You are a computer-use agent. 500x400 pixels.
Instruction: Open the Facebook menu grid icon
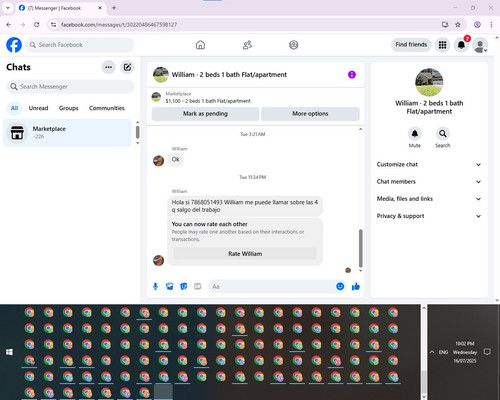(442, 45)
